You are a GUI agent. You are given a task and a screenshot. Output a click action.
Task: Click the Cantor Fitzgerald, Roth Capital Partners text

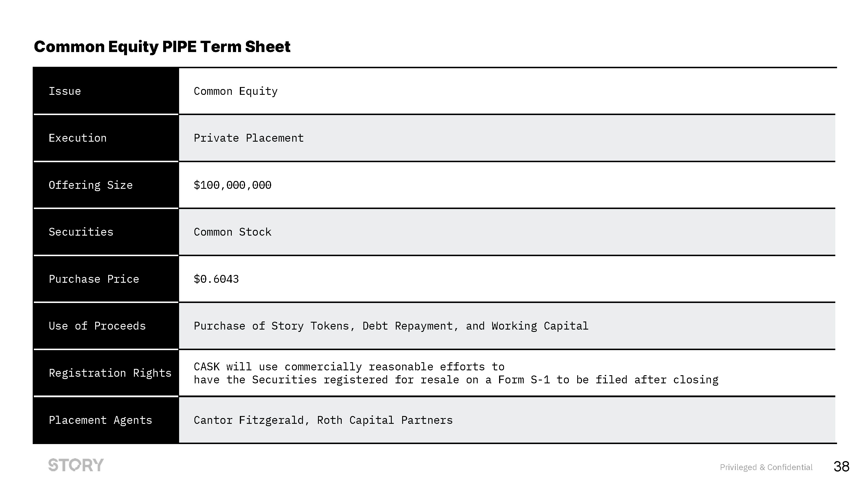(323, 420)
